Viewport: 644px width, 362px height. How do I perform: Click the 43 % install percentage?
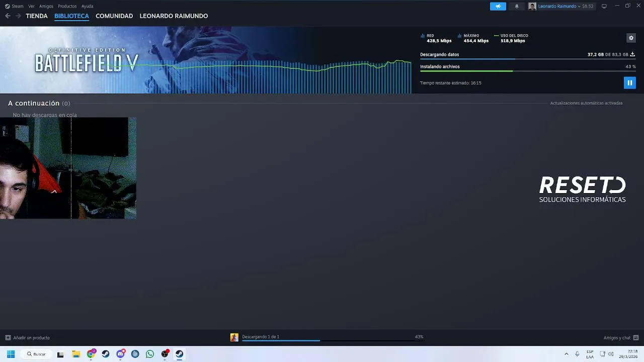tap(630, 66)
